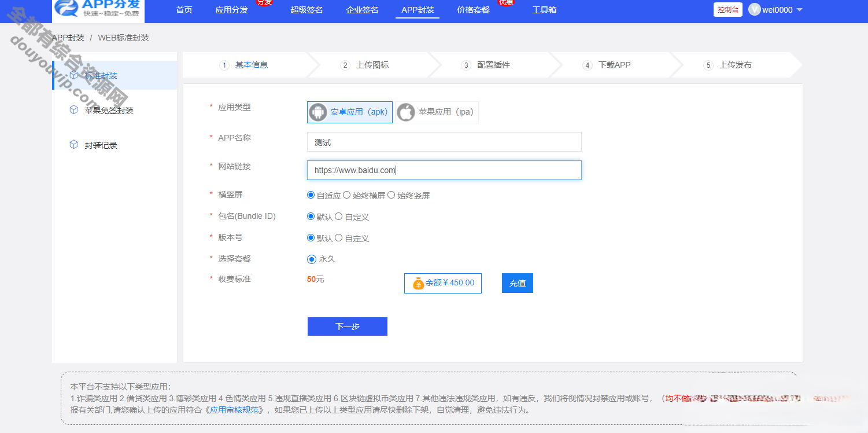The height and width of the screenshot is (433, 868).
Task: Expand the wei0000 account dropdown arrow
Action: coord(800,10)
